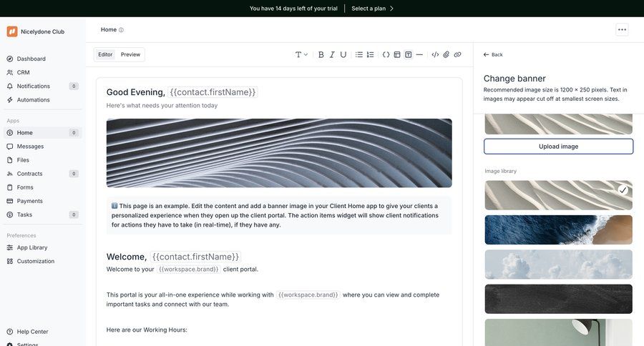
Task: Click the 'Here are our Working Hours:' line
Action: (147, 330)
